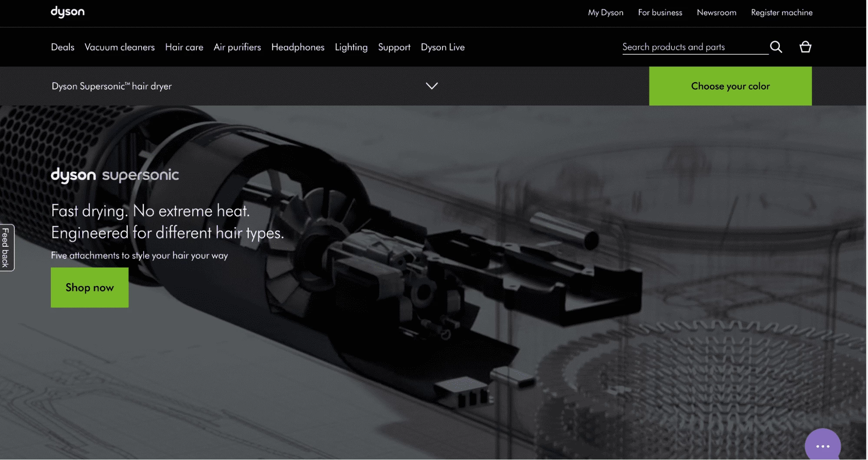Visit the For business link
Viewport: 868px width, 460px height.
point(660,13)
